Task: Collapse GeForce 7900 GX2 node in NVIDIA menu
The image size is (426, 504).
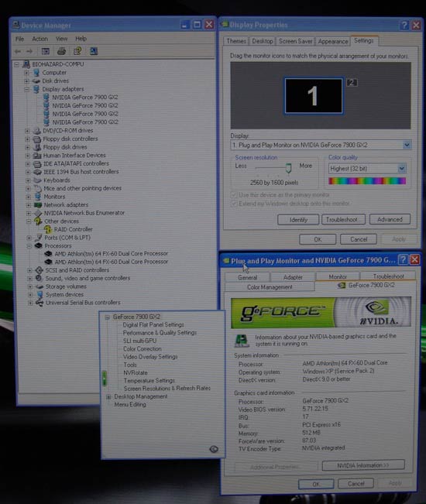Action: tap(108, 317)
